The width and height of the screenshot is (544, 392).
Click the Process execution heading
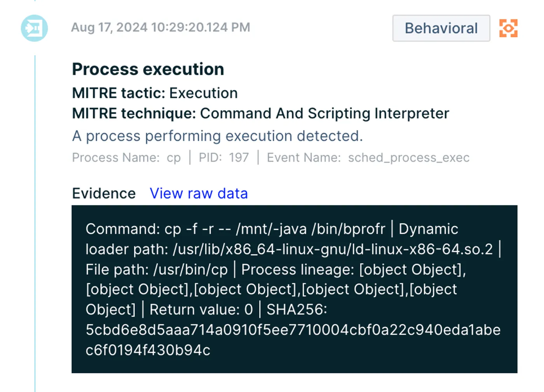[x=148, y=69]
